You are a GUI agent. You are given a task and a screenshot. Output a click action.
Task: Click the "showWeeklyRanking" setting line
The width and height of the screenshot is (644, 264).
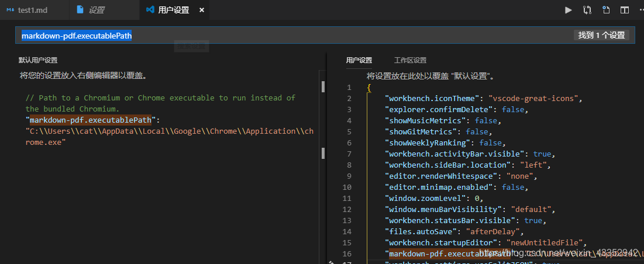click(x=445, y=143)
